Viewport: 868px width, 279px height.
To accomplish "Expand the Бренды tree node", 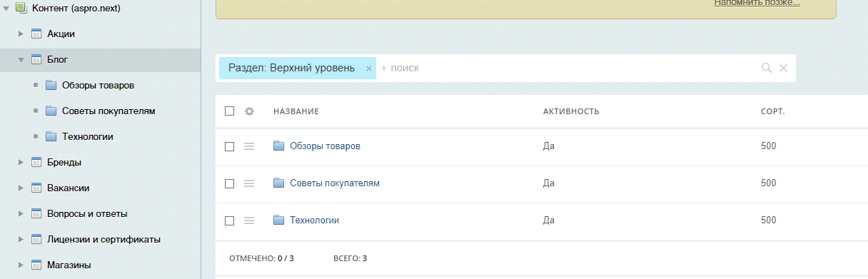I will 21,162.
